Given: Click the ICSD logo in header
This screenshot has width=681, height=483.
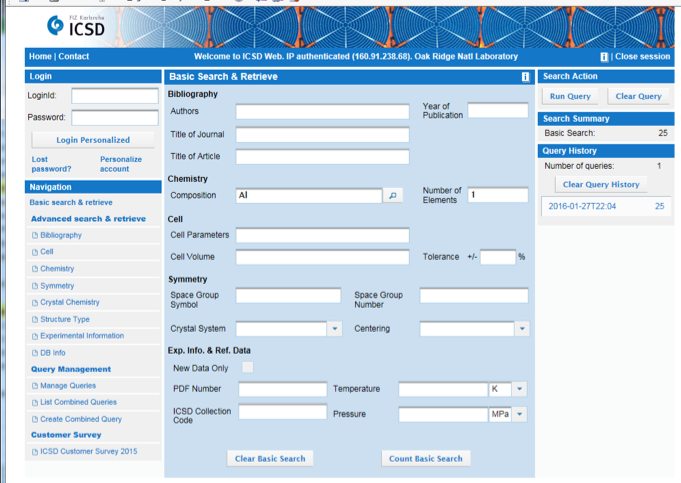Looking at the screenshot, I should click(x=75, y=24).
